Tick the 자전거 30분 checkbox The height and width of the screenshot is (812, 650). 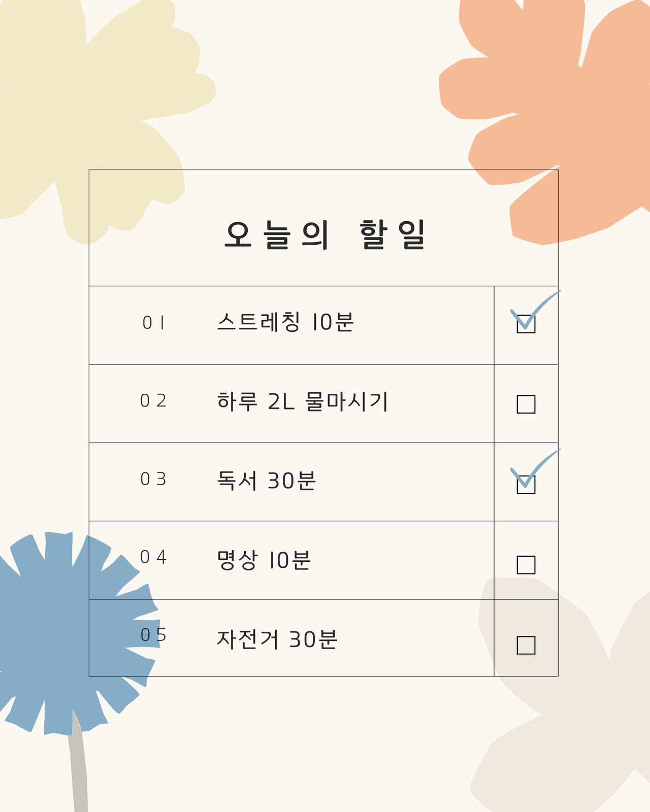(526, 645)
